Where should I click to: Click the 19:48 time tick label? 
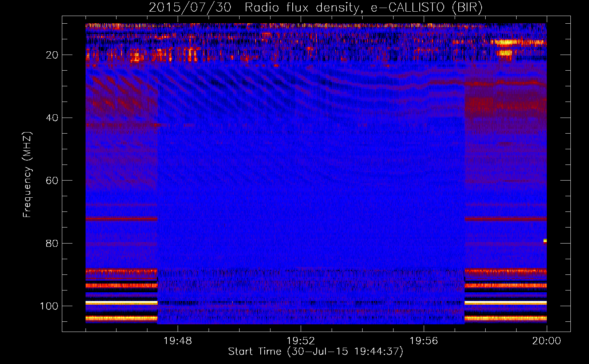(x=178, y=341)
